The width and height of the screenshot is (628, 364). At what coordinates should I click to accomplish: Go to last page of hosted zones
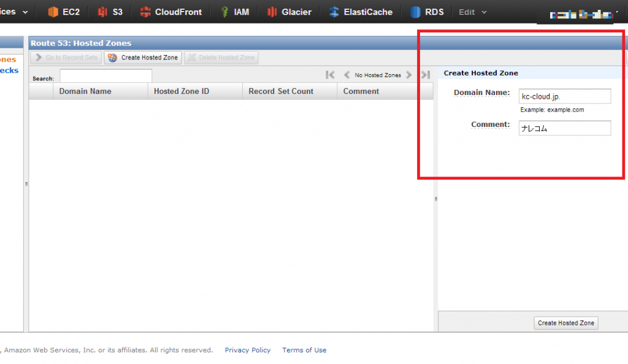[x=426, y=75]
